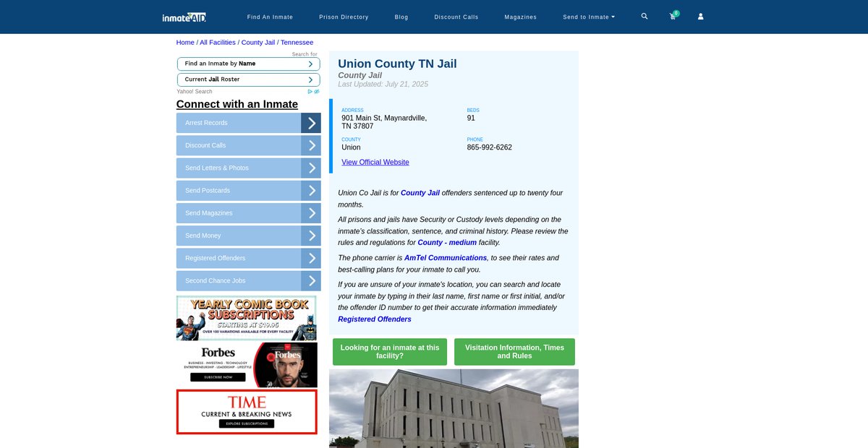868x448 pixels.
Task: Click the AmTel Communications link
Action: point(446,258)
